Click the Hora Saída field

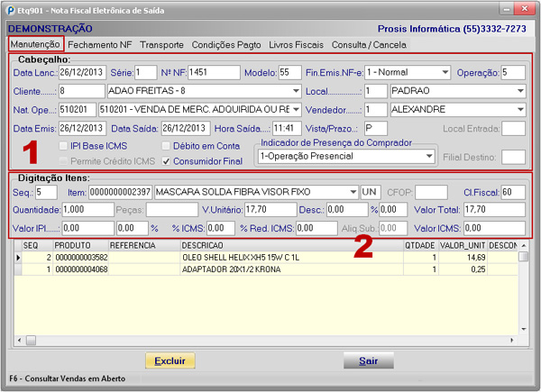coord(287,129)
